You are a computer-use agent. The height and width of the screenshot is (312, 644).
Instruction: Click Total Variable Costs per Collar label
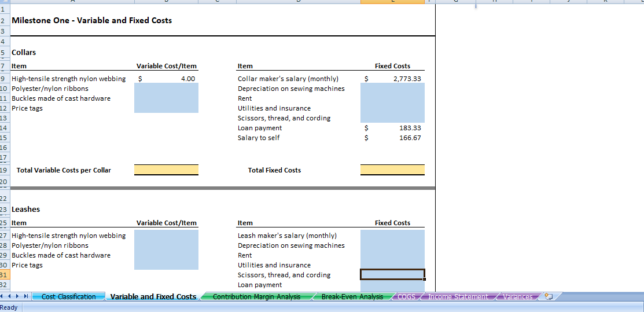[64, 170]
